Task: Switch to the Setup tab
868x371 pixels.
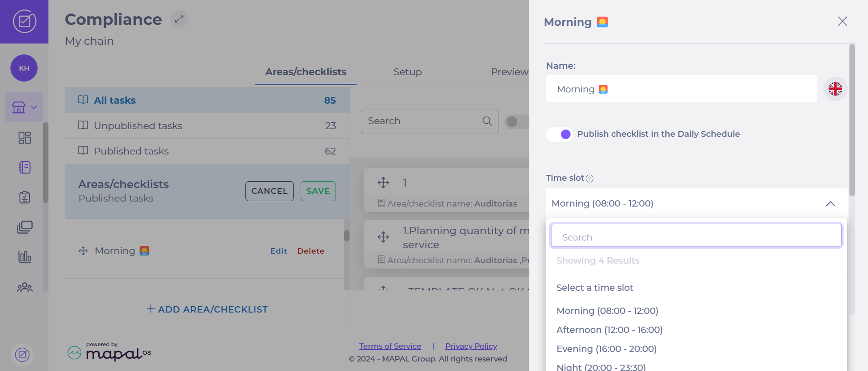Action: (408, 72)
